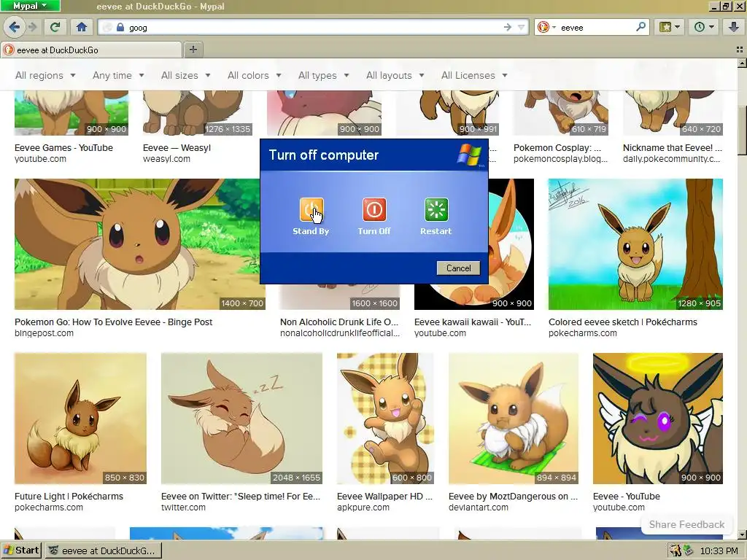
Task: Click the browser Forward arrow
Action: coord(32,27)
